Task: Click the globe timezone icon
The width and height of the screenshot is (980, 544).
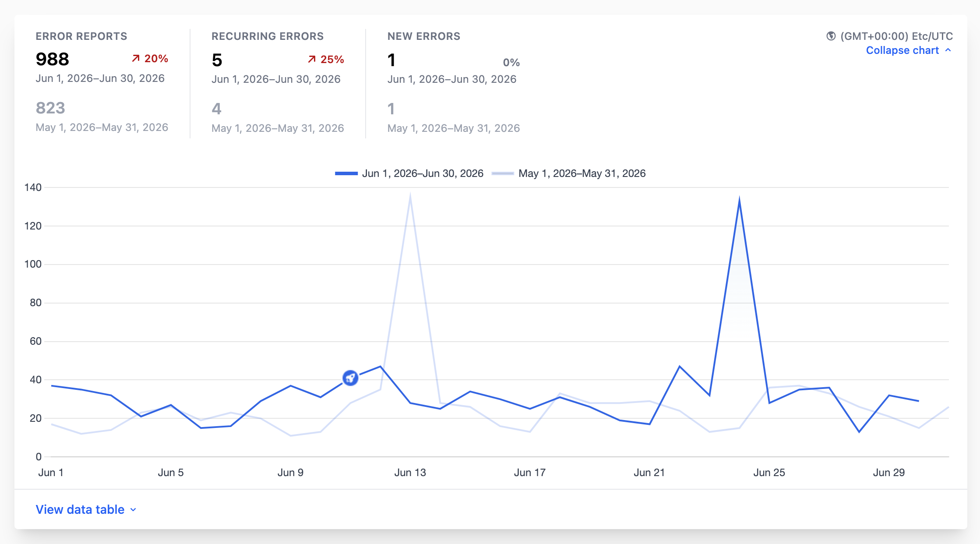Action: coord(831,36)
